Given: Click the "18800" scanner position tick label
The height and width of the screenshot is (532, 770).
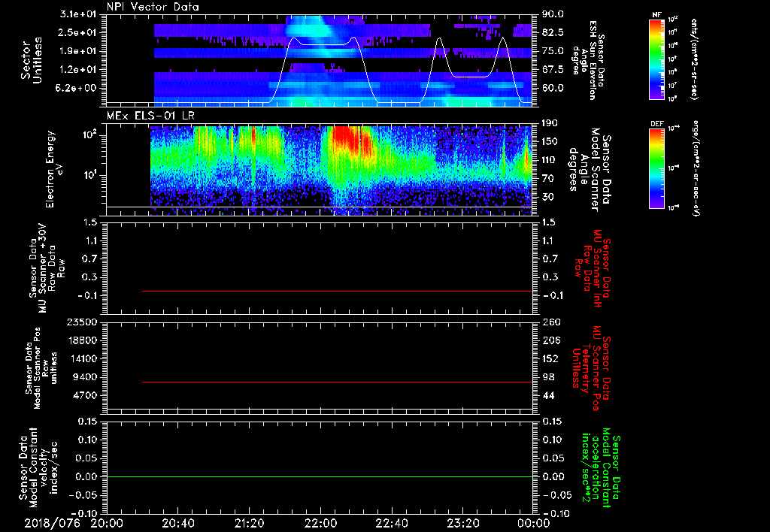Looking at the screenshot, I should (83, 340).
